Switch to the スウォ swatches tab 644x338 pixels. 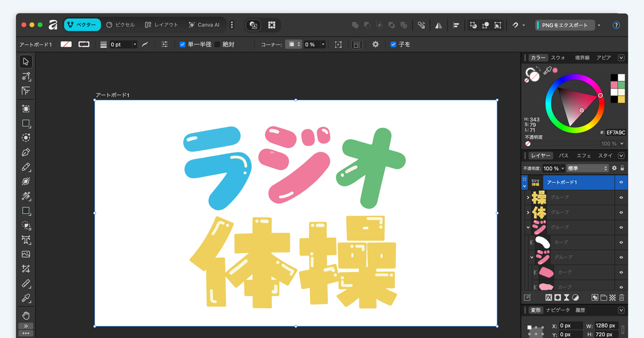pos(558,57)
